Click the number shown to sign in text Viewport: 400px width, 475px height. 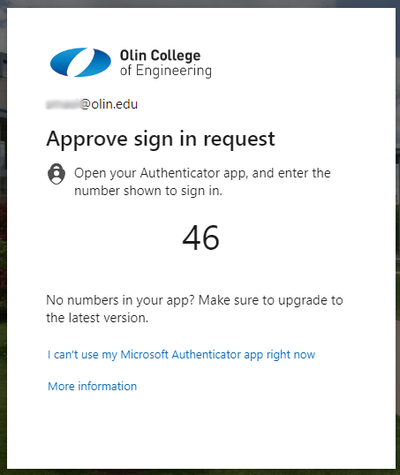[148, 191]
